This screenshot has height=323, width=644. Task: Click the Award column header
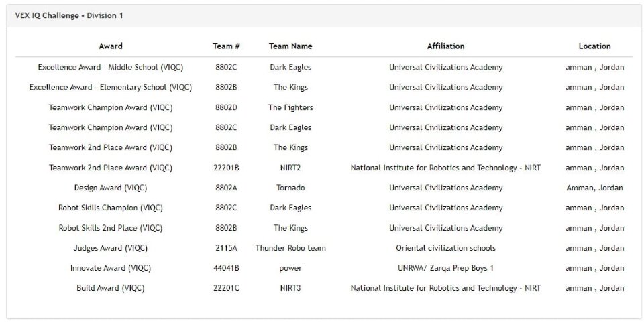click(111, 46)
